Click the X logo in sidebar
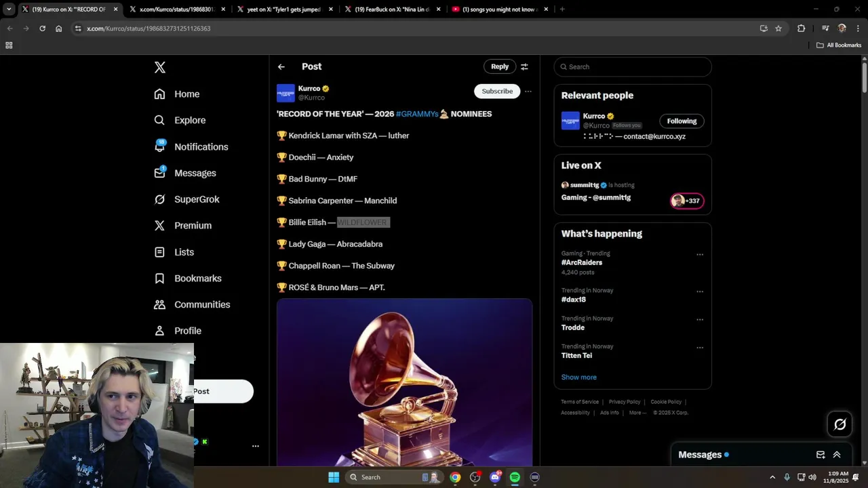 click(160, 67)
